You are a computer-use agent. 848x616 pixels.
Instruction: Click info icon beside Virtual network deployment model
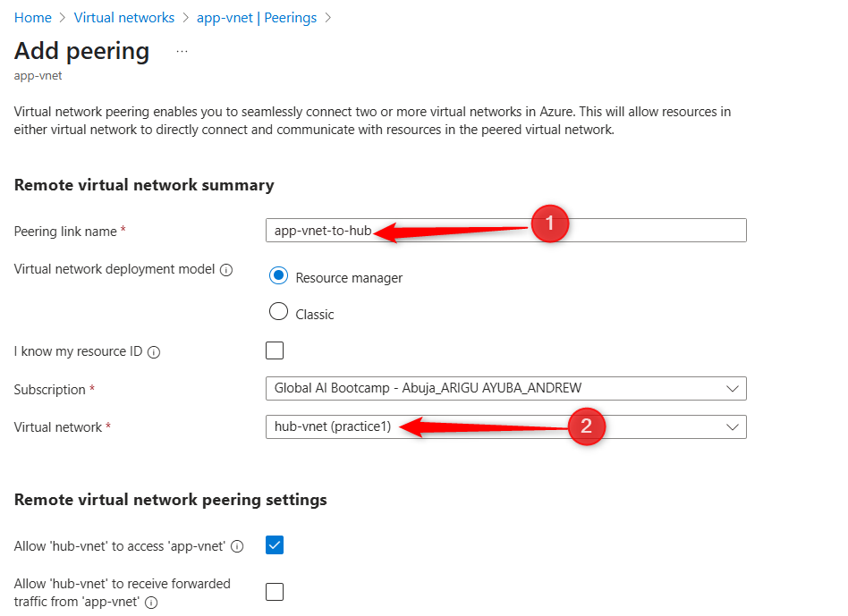click(226, 270)
